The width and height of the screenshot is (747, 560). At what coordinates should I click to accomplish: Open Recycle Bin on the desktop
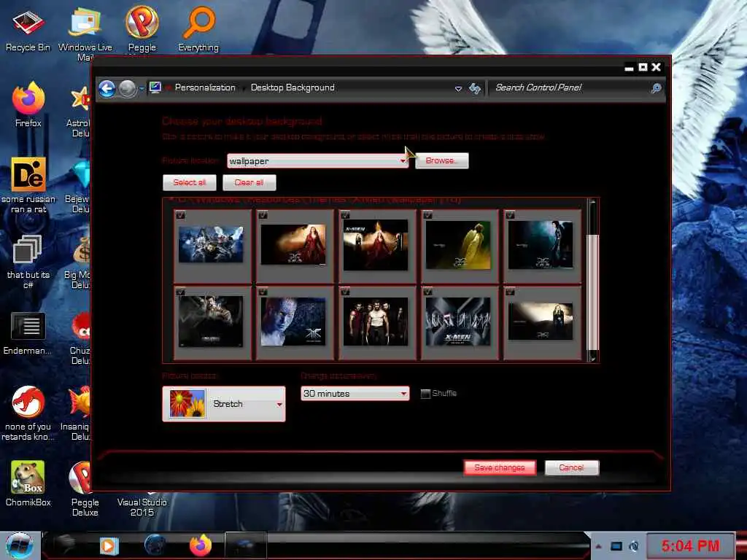(28, 29)
